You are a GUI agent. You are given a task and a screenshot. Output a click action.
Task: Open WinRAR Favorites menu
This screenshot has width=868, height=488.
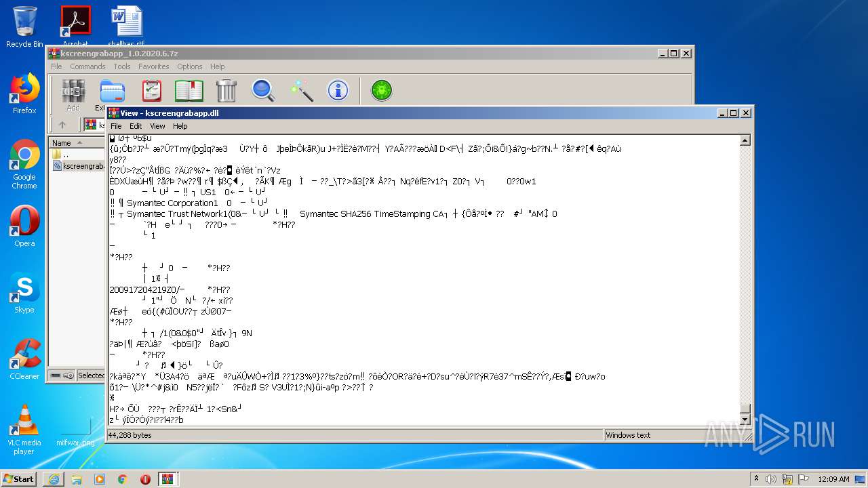pos(154,66)
